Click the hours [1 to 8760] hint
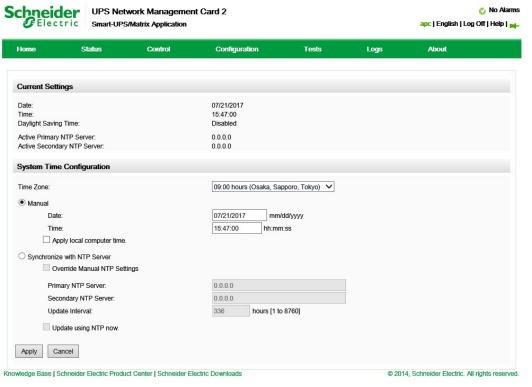 (x=276, y=311)
